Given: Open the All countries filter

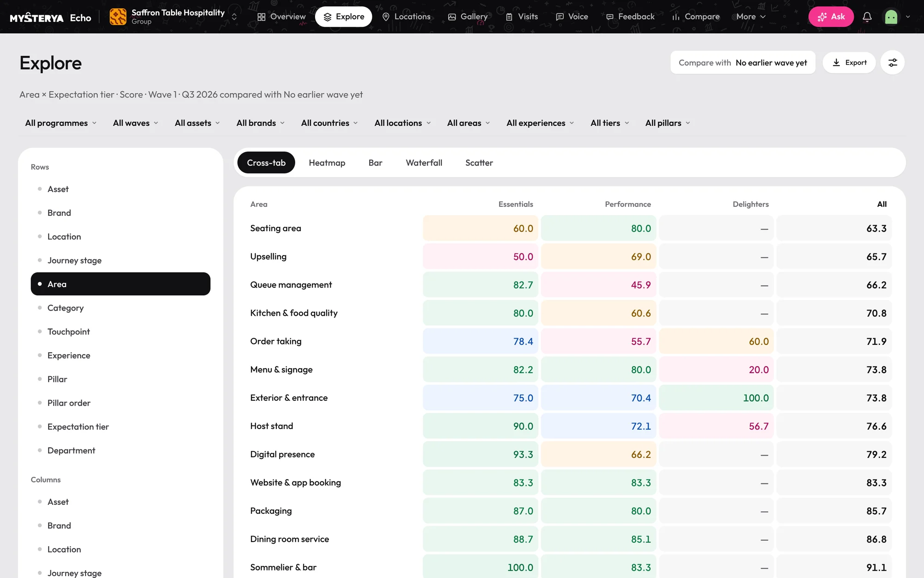Looking at the screenshot, I should coord(329,123).
